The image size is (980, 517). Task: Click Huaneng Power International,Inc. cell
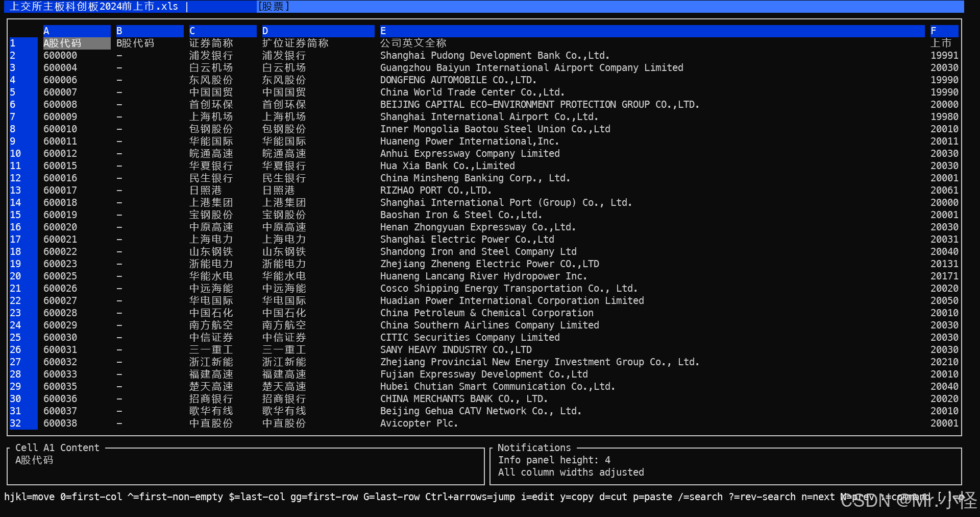[470, 141]
